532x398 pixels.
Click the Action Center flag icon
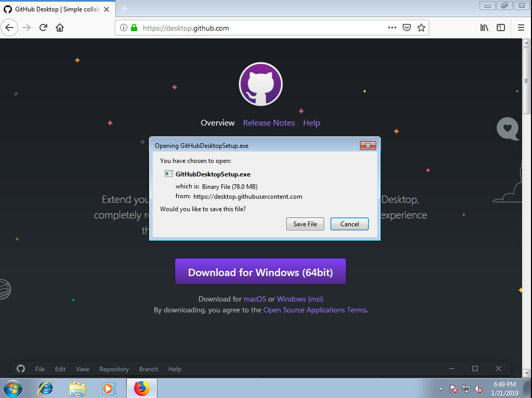(x=453, y=389)
